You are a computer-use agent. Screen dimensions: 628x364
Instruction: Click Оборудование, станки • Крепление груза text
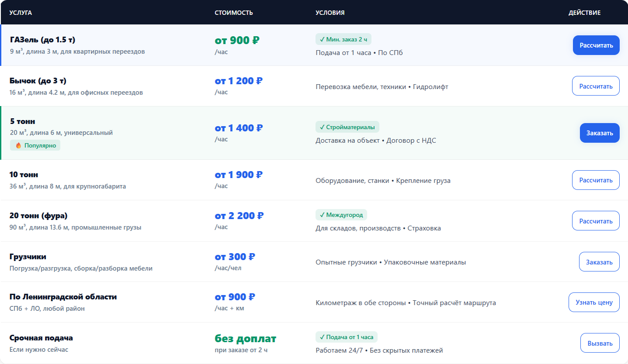pyautogui.click(x=383, y=181)
